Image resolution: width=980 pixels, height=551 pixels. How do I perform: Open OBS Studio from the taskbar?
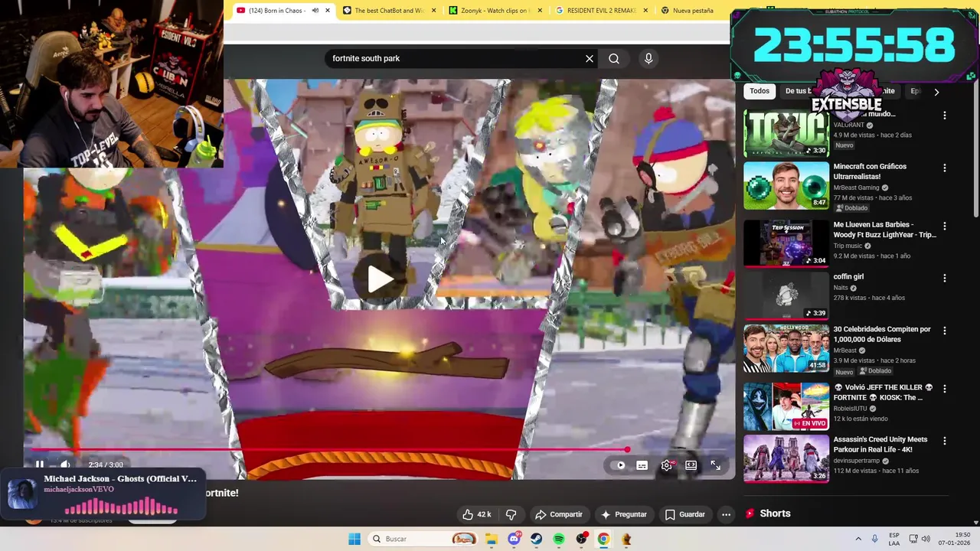(x=581, y=539)
